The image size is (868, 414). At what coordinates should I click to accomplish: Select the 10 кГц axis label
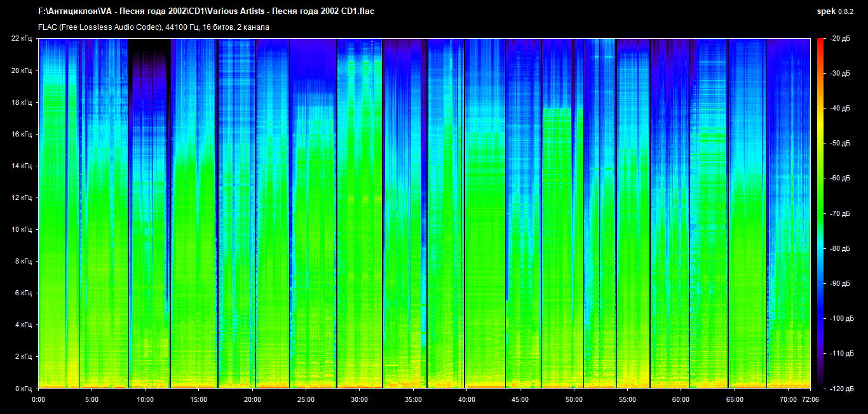click(x=22, y=229)
